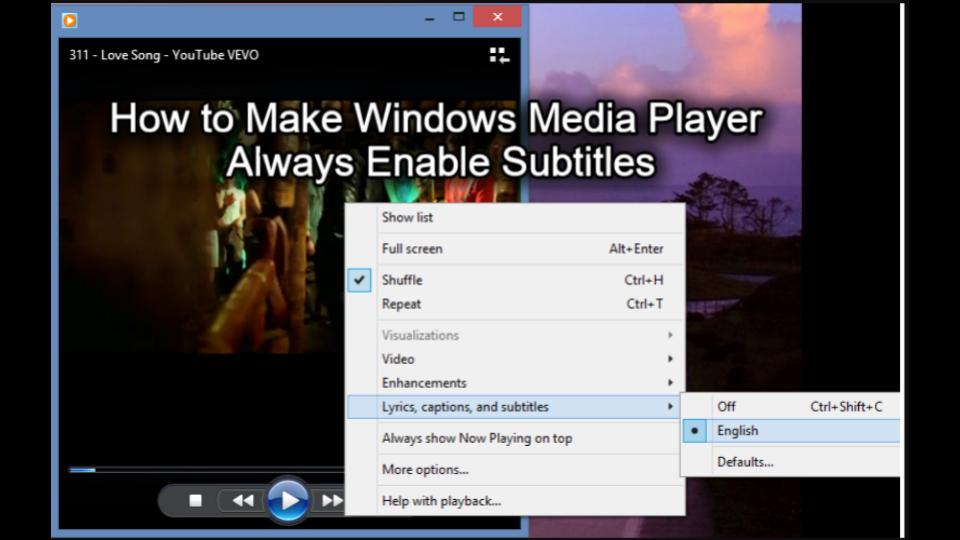Click the Windows Media Player title bar icon
The height and width of the screenshot is (540, 960).
point(70,19)
